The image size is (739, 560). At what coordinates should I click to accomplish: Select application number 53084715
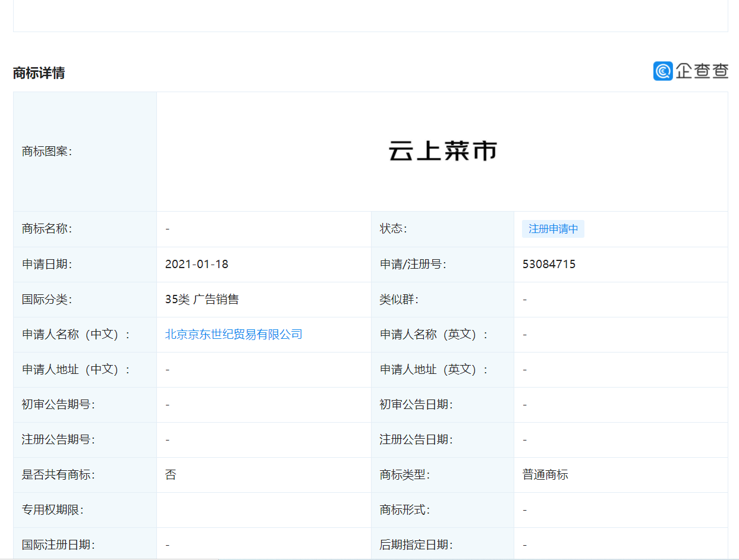click(549, 265)
